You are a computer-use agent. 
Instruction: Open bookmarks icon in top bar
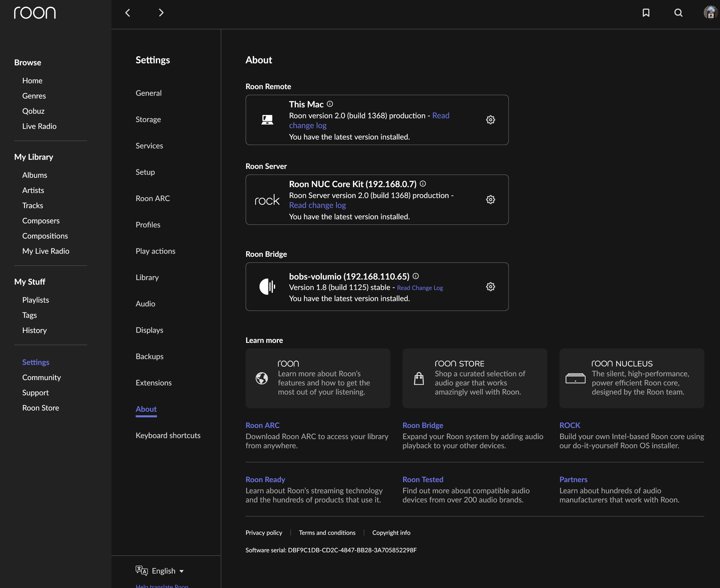click(x=646, y=13)
